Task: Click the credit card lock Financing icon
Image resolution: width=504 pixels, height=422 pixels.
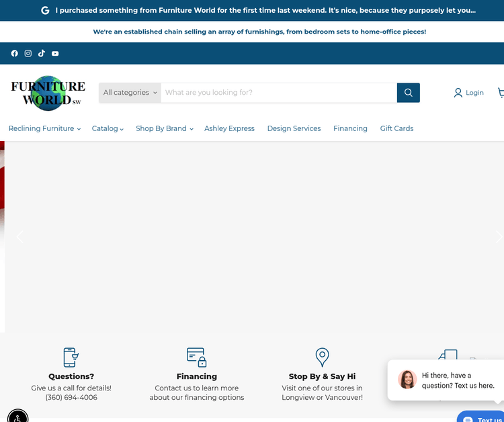Action: 196,357
